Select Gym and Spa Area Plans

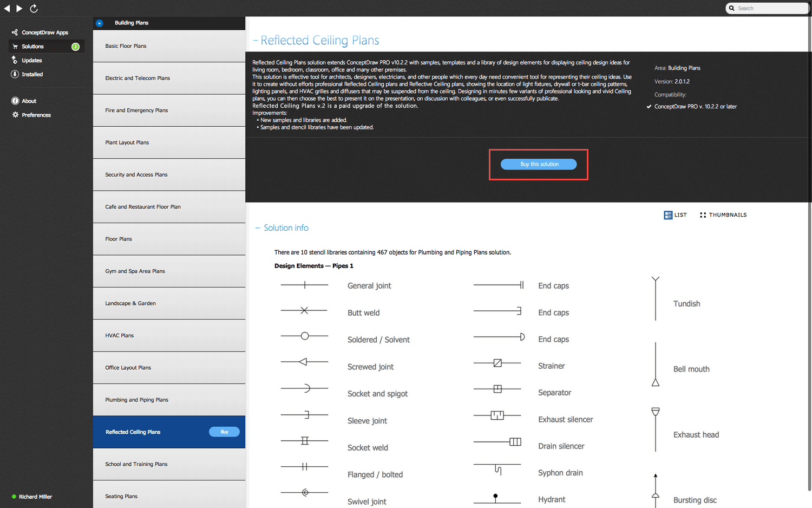click(169, 271)
